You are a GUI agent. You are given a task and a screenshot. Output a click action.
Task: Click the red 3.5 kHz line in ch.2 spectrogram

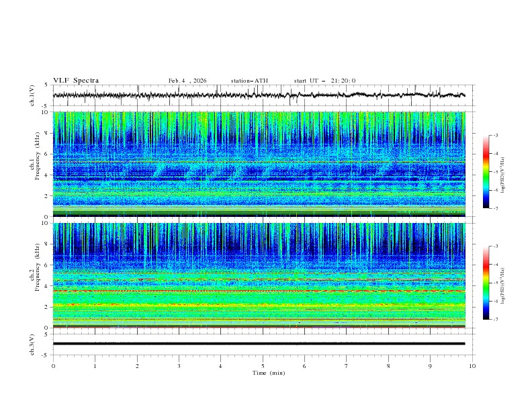259,291
